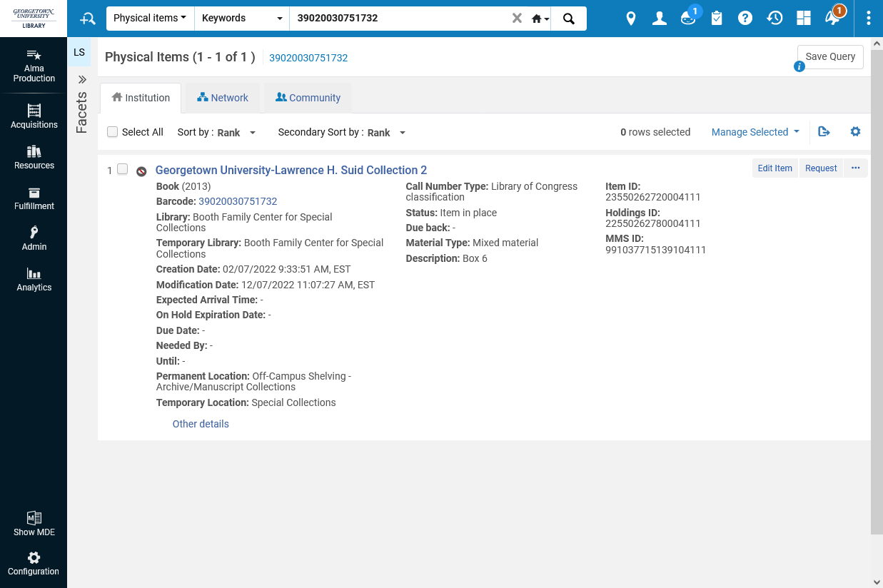Open the widgets grid icon
Image resolution: width=883 pixels, height=588 pixels.
[x=804, y=19]
